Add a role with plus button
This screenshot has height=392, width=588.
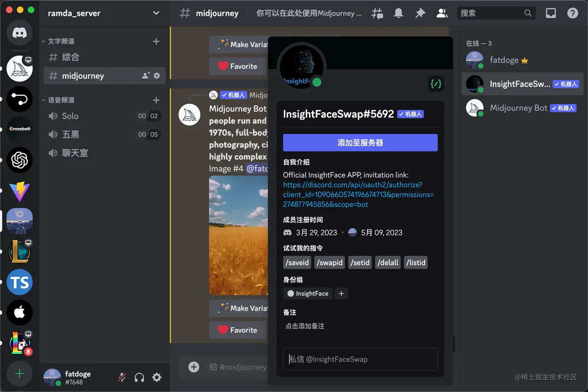coord(341,294)
